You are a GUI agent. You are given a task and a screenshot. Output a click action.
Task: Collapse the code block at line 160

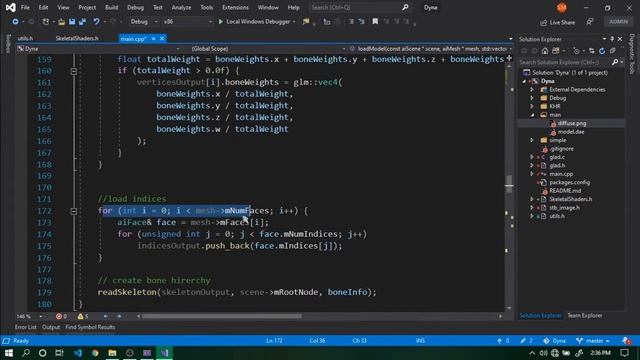click(73, 71)
